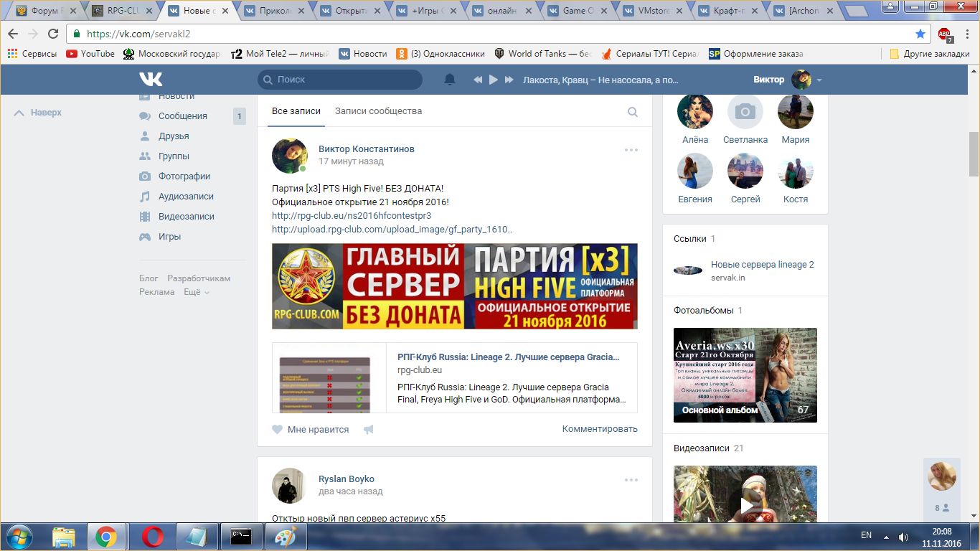The width and height of the screenshot is (980, 551).
Task: Open the upload.rpg-club.com image link
Action: (392, 230)
